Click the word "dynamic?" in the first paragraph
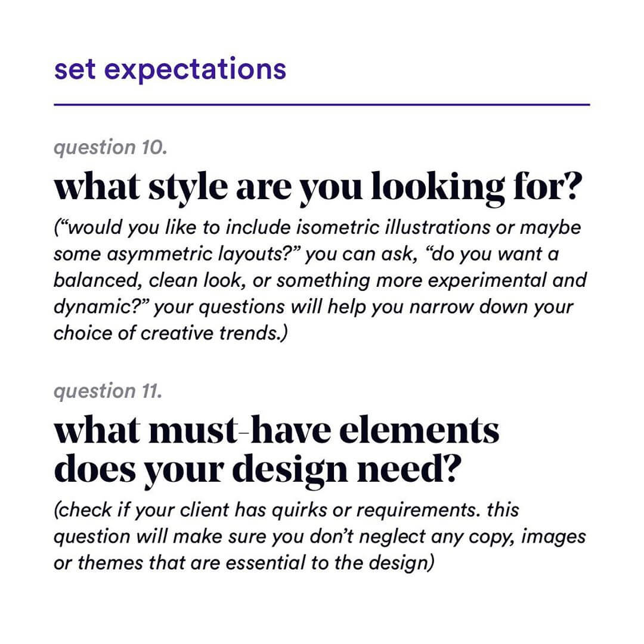Image resolution: width=644 pixels, height=644 pixels. tap(99, 307)
